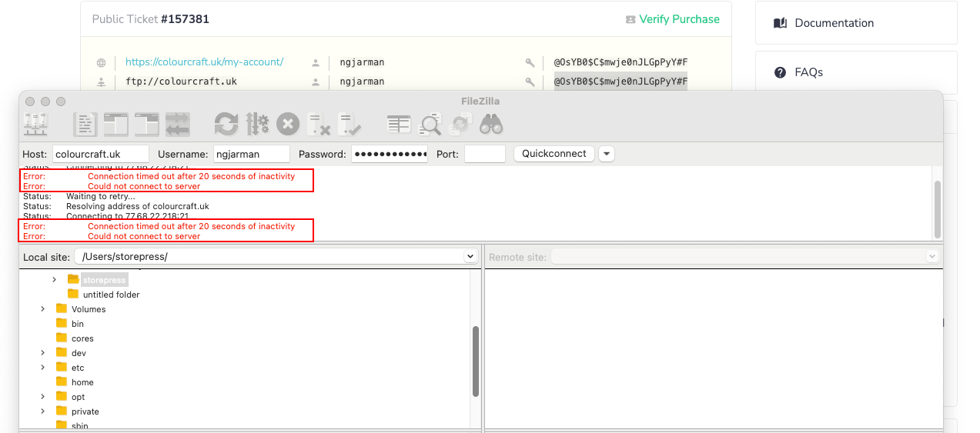The width and height of the screenshot is (980, 433).
Task: Click the storepress folder icon
Action: point(73,280)
